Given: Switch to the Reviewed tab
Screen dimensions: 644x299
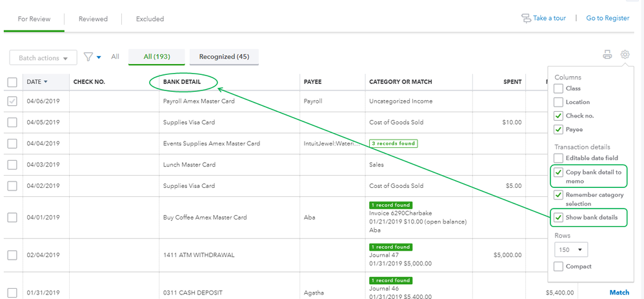Looking at the screenshot, I should pos(93,19).
